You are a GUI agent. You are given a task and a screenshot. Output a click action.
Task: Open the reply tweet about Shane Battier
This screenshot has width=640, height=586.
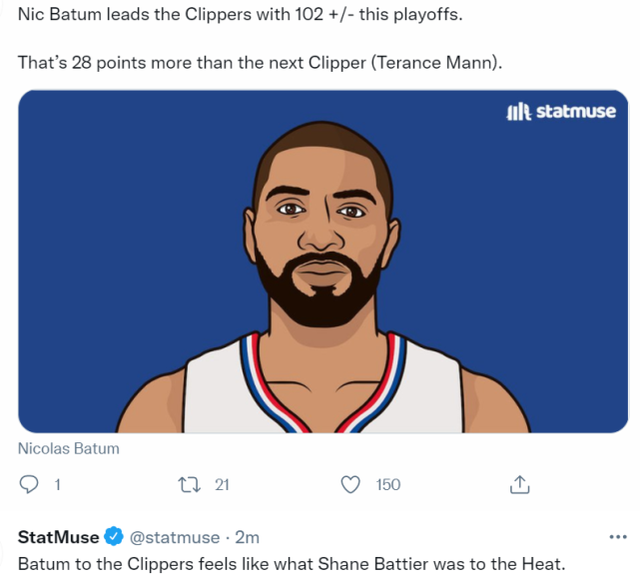292,563
